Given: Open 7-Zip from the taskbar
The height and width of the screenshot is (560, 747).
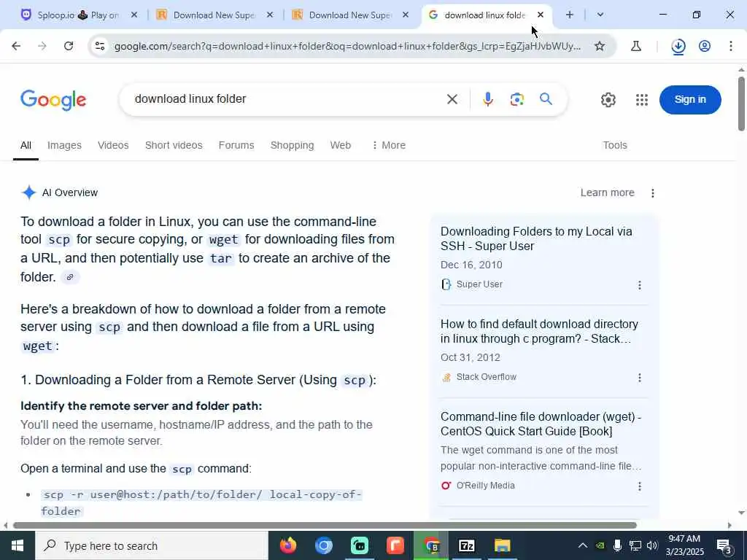Looking at the screenshot, I should pos(466,545).
